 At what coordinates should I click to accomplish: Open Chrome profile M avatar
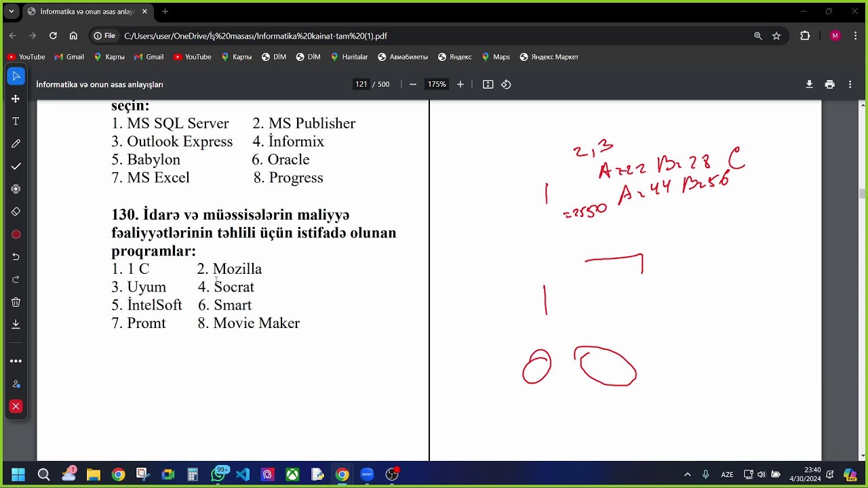tap(835, 36)
